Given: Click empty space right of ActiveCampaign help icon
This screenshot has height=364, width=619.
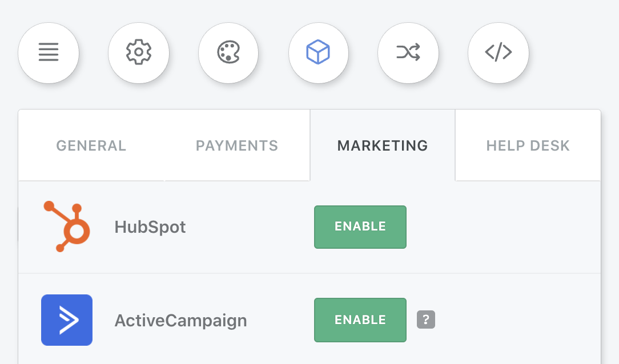Looking at the screenshot, I should 517,319.
